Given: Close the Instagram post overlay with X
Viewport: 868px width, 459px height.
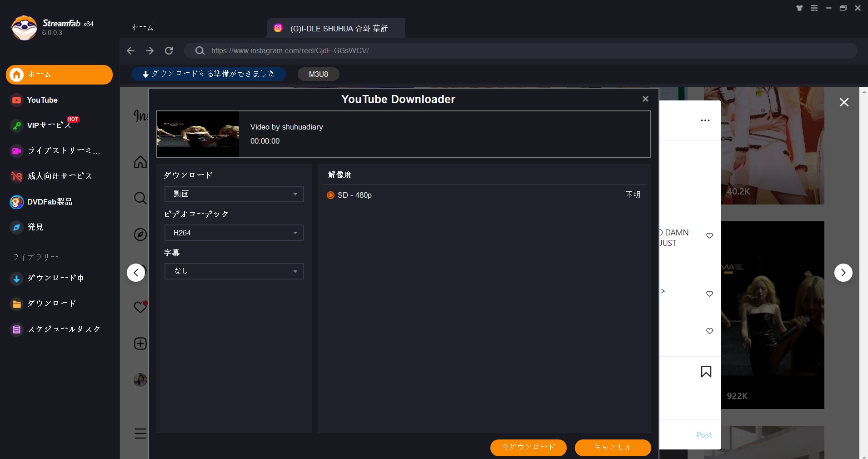Looking at the screenshot, I should [844, 102].
